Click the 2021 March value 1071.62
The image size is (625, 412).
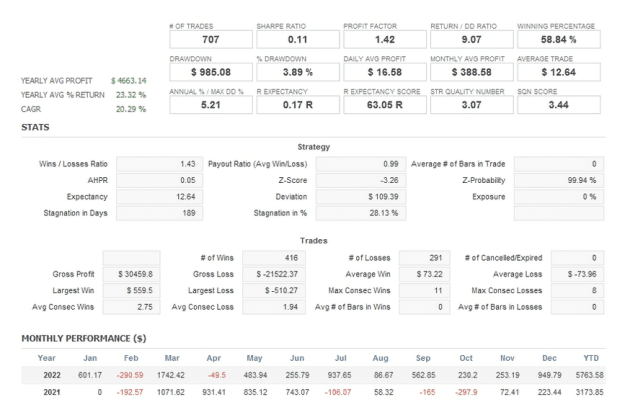tap(171, 392)
